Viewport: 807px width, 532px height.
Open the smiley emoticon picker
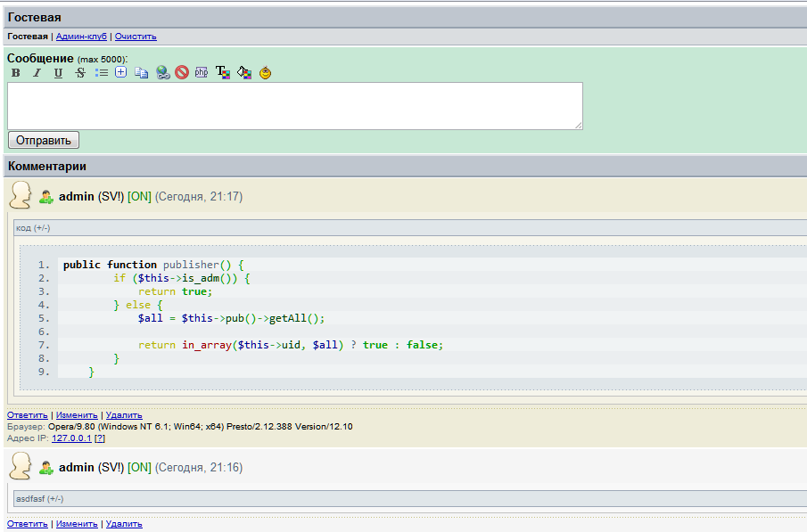click(265, 73)
